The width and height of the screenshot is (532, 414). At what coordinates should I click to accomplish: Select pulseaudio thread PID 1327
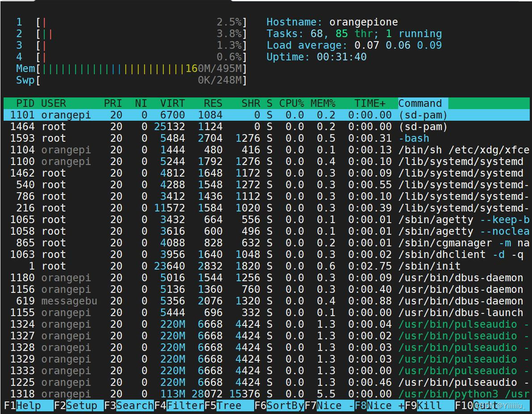[x=266, y=336]
